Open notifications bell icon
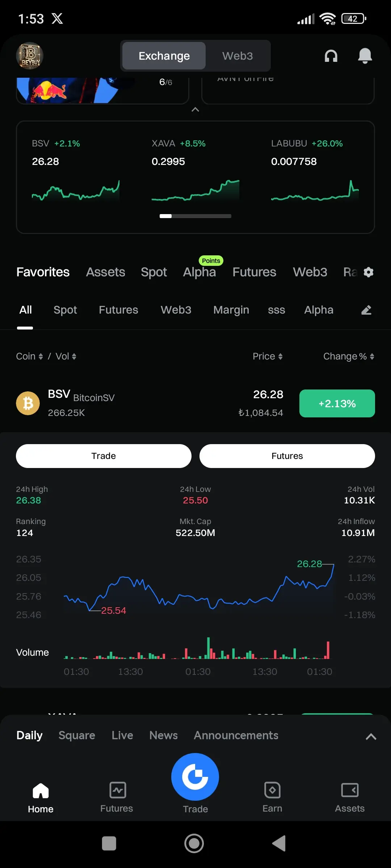This screenshot has height=868, width=391. 365,56
